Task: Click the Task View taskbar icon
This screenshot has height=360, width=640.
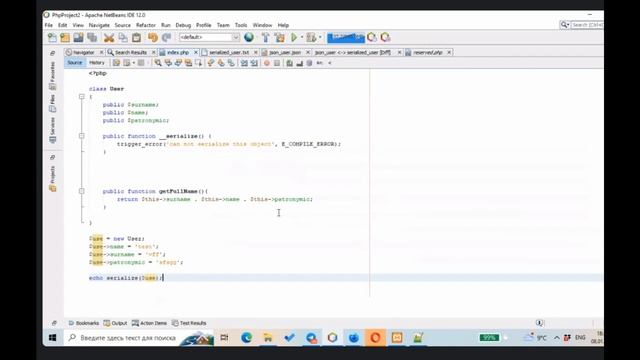Action: pyautogui.click(x=224, y=338)
